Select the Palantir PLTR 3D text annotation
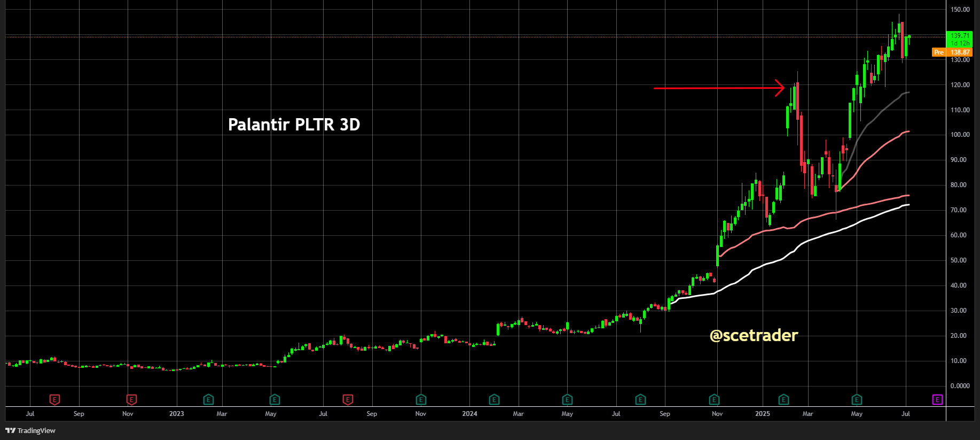Screen dimensions: 980x440 coord(294,125)
